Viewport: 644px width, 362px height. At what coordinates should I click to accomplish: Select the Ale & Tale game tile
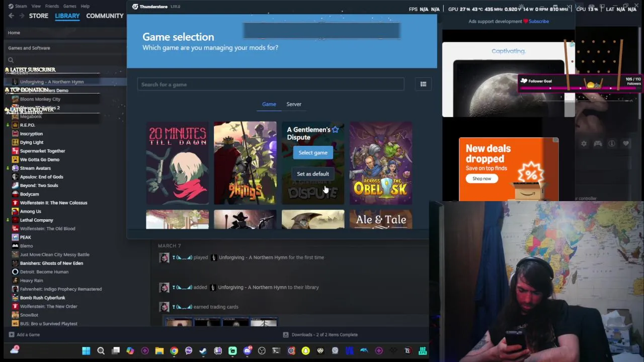381,220
